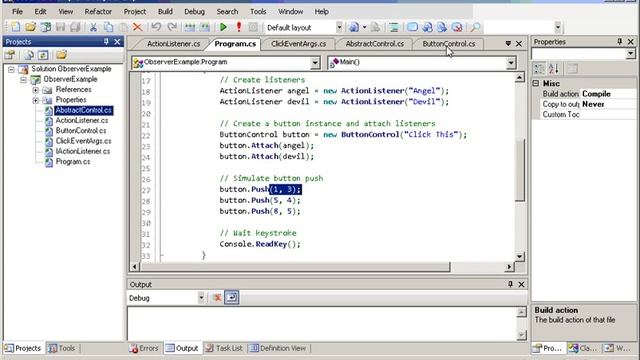Cut selection with the scissors icon
Viewport: 640px width, 360px height.
[x=93, y=27]
